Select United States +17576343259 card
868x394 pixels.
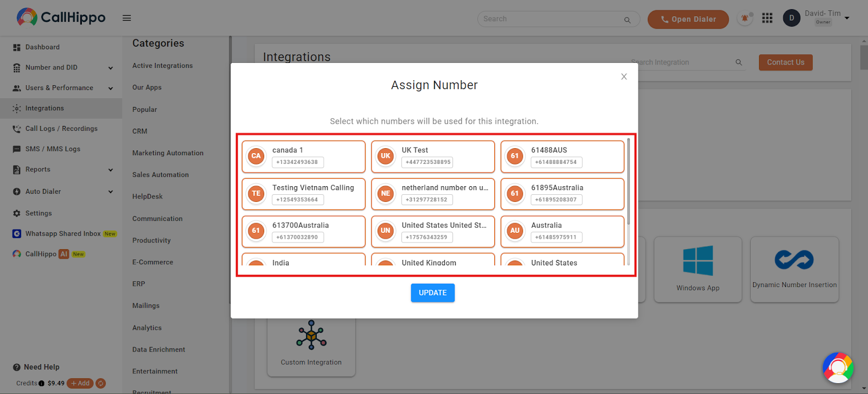pos(433,231)
